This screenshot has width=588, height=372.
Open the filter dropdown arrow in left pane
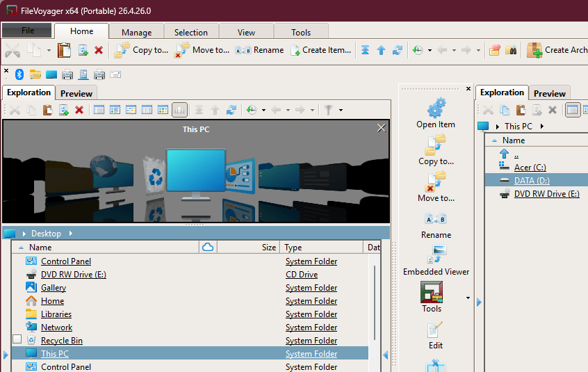coord(341,110)
